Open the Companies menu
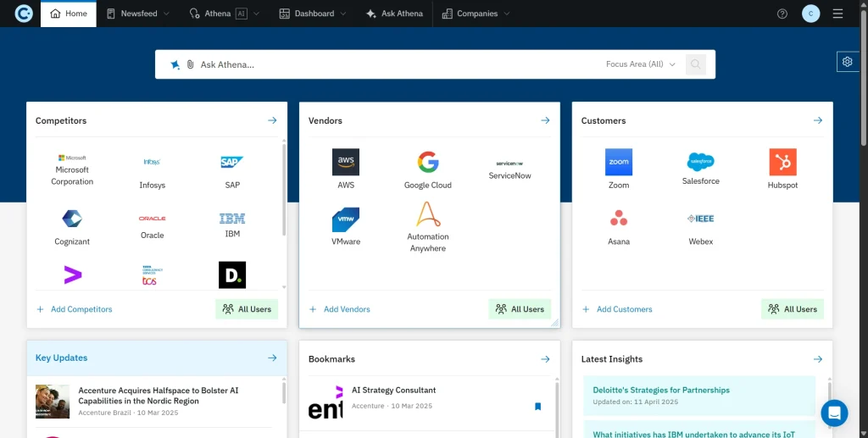868x438 pixels. coord(476,14)
